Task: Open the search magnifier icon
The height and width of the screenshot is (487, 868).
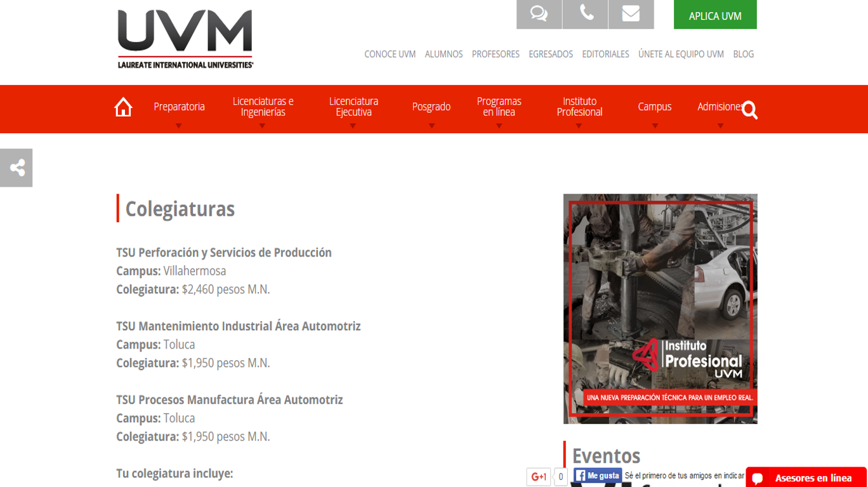Action: [750, 110]
